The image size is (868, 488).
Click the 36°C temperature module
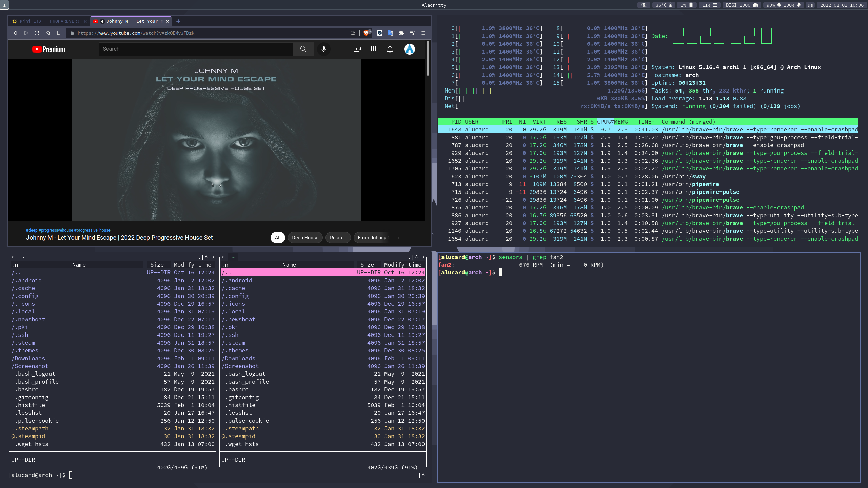(664, 5)
